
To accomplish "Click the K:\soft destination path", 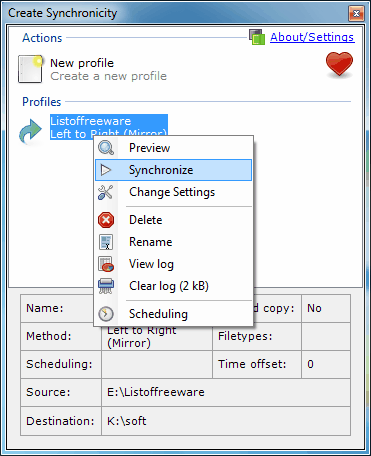I will 127,421.
